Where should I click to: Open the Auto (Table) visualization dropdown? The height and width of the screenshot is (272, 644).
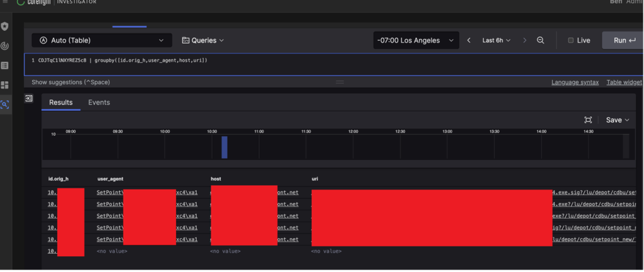point(102,40)
